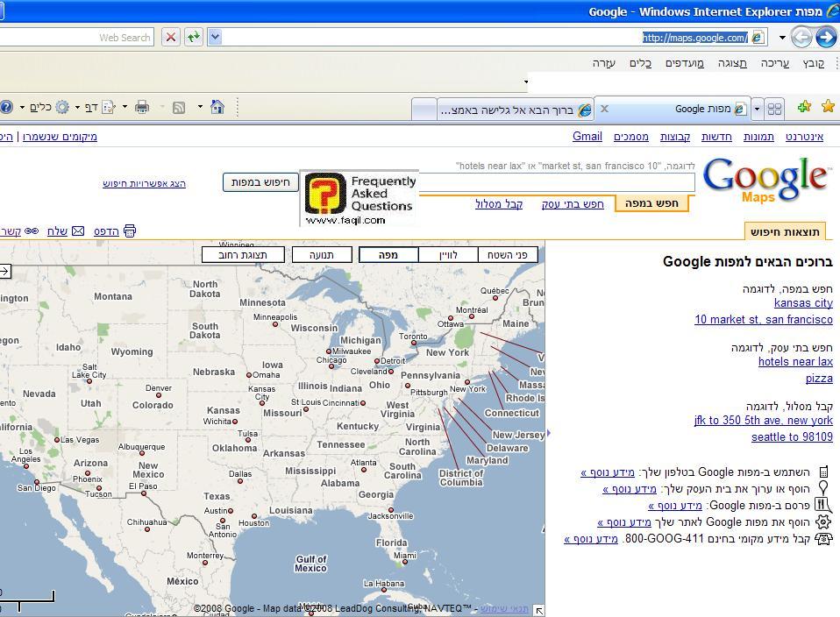840x617 pixels.
Task: Click the Add to Favorites icon
Action: [x=803, y=107]
